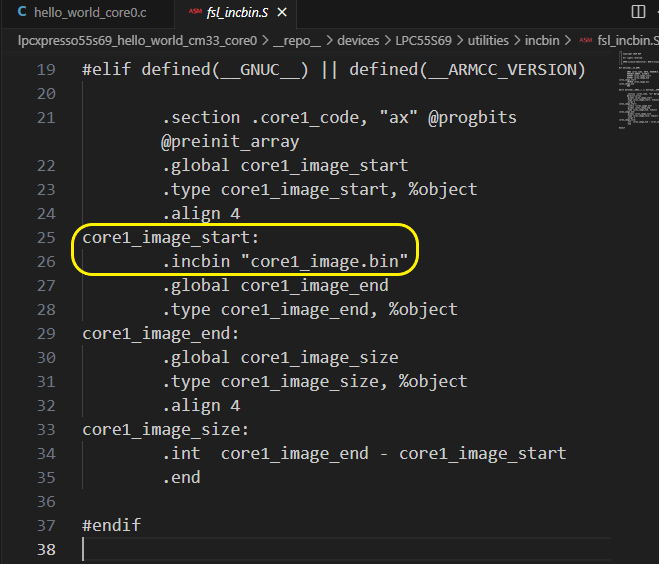Click the minimap code overview

click(638, 90)
